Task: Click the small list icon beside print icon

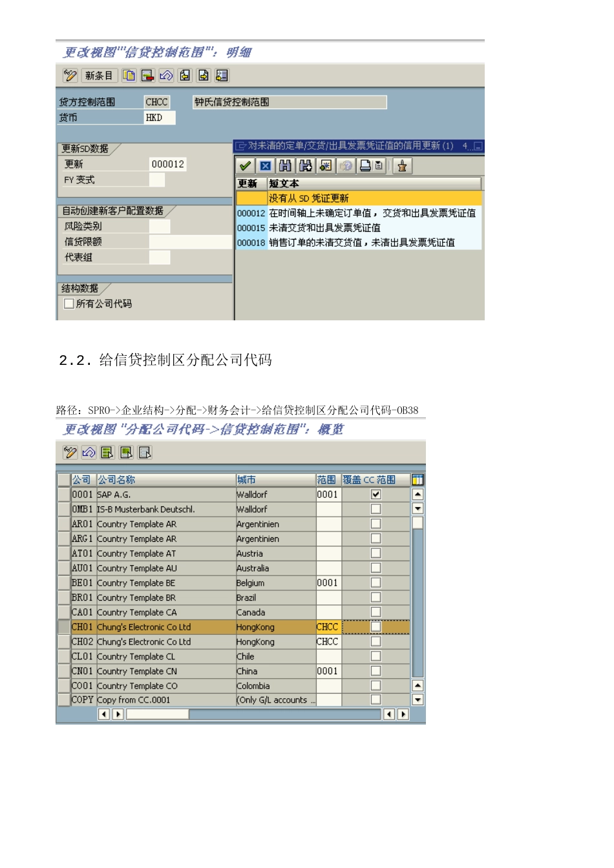Action: (379, 166)
